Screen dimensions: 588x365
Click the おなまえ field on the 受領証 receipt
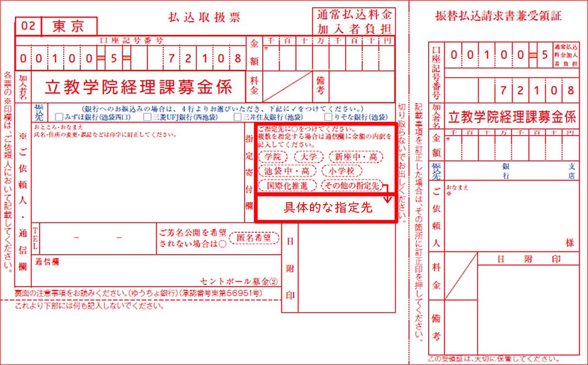pyautogui.click(x=512, y=216)
